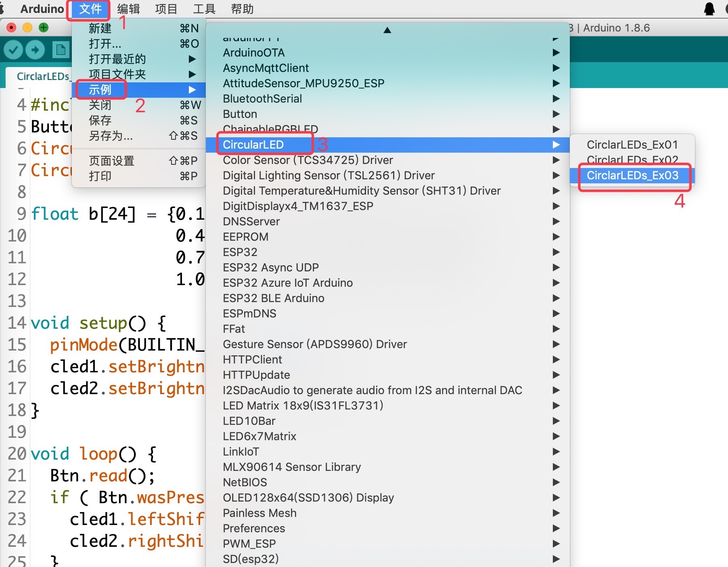Open the SD(esp32) examples
Viewport: 728px width, 567px height.
(x=387, y=559)
